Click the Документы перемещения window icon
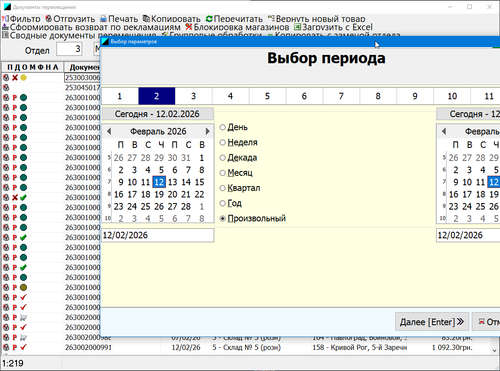 pyautogui.click(x=7, y=7)
